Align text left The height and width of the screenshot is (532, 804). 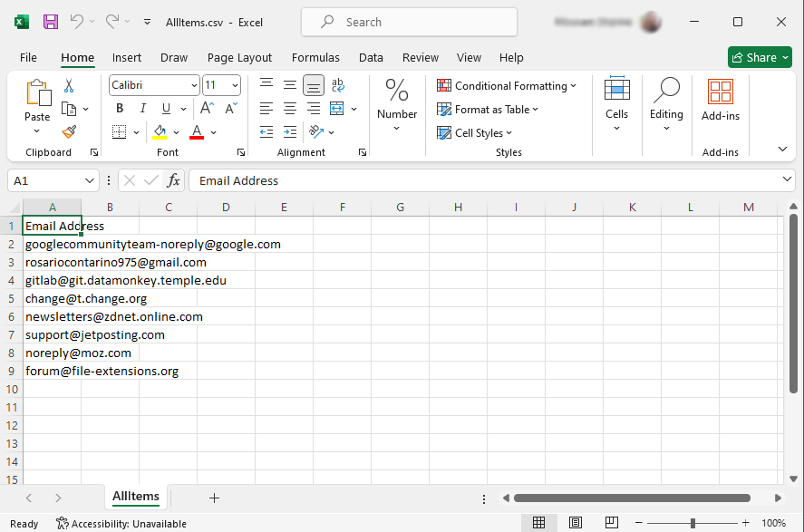click(266, 108)
